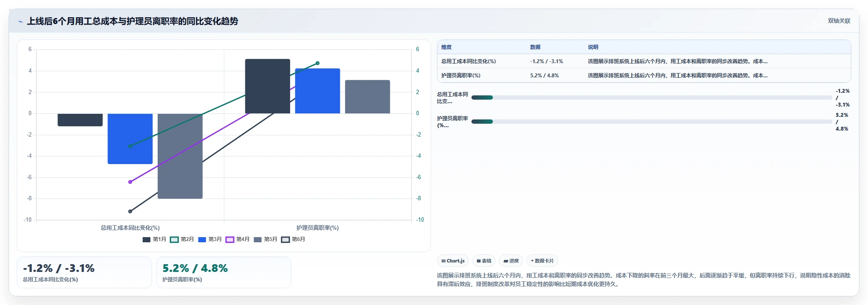868x305 pixels.
Task: Click the 表格 tag chip
Action: coord(484,261)
